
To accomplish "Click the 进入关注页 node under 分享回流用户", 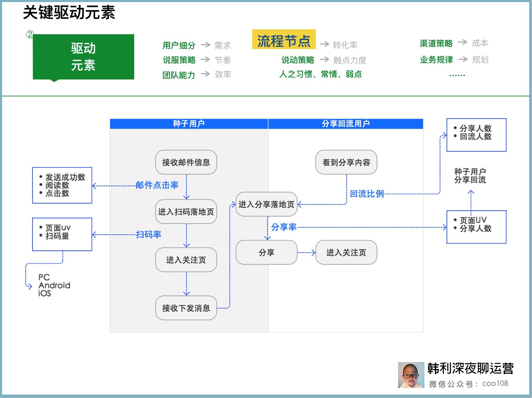I will click(346, 253).
